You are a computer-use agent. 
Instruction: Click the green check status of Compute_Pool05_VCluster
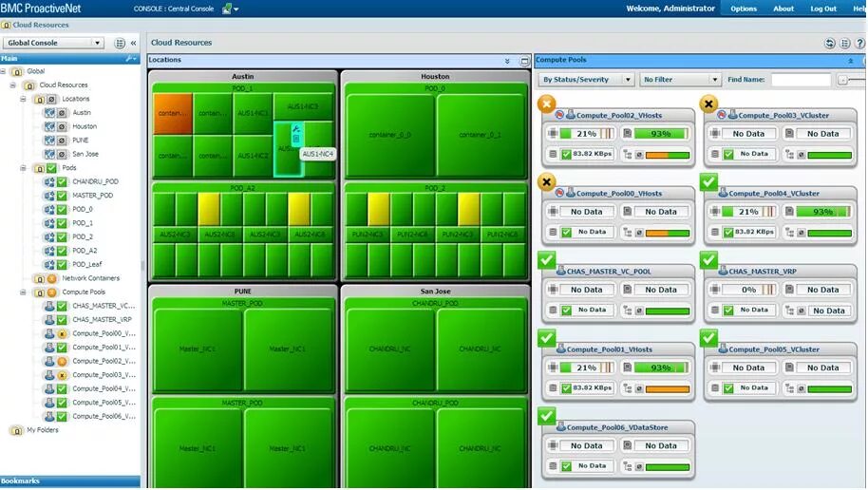click(x=708, y=338)
